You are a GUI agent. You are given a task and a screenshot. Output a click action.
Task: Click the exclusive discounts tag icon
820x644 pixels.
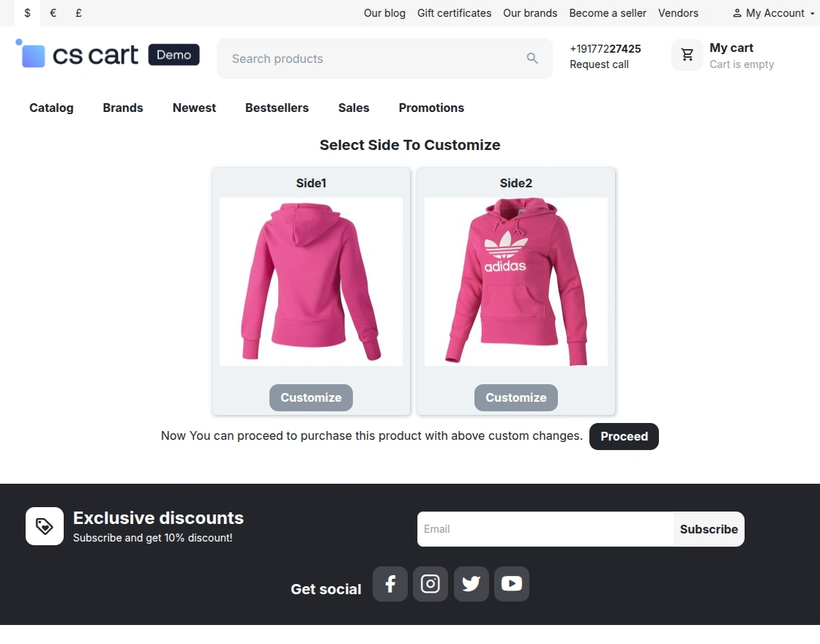point(45,526)
